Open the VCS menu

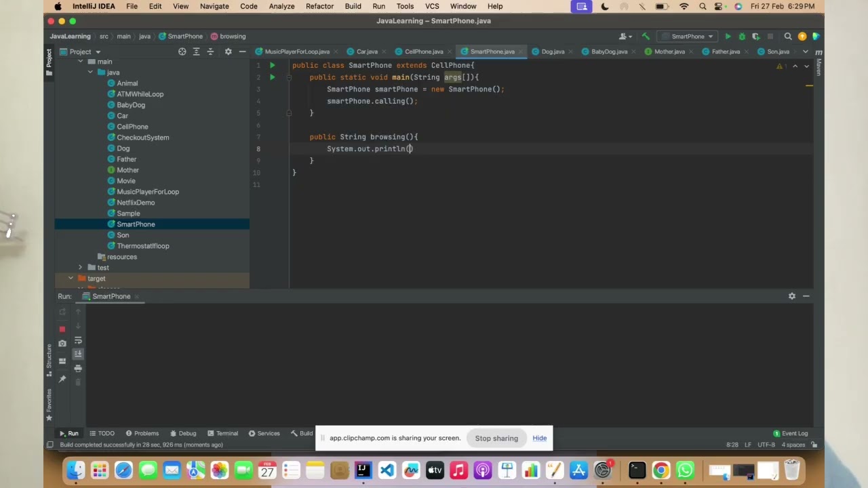pyautogui.click(x=432, y=6)
